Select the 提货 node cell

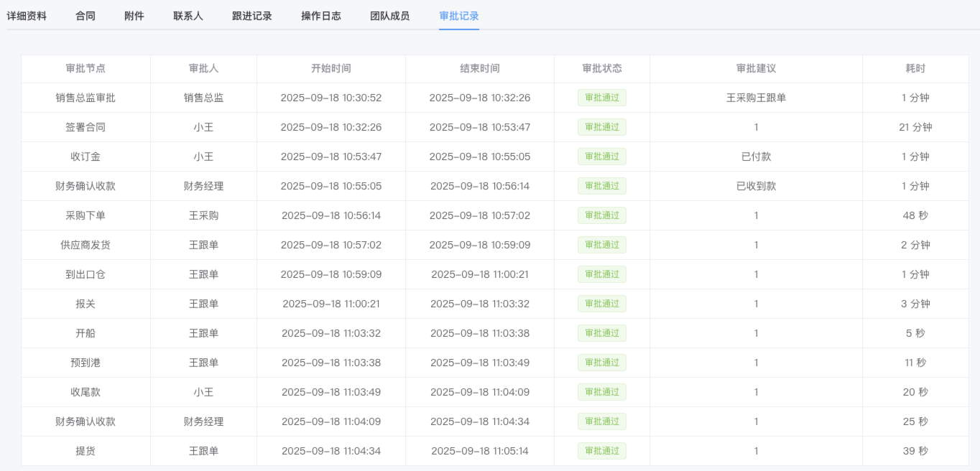pyautogui.click(x=85, y=451)
